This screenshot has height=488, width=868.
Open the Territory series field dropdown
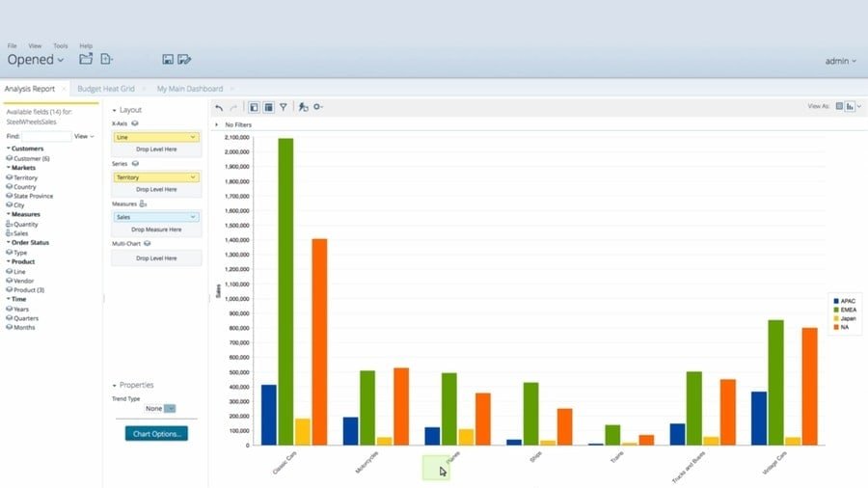tap(194, 177)
